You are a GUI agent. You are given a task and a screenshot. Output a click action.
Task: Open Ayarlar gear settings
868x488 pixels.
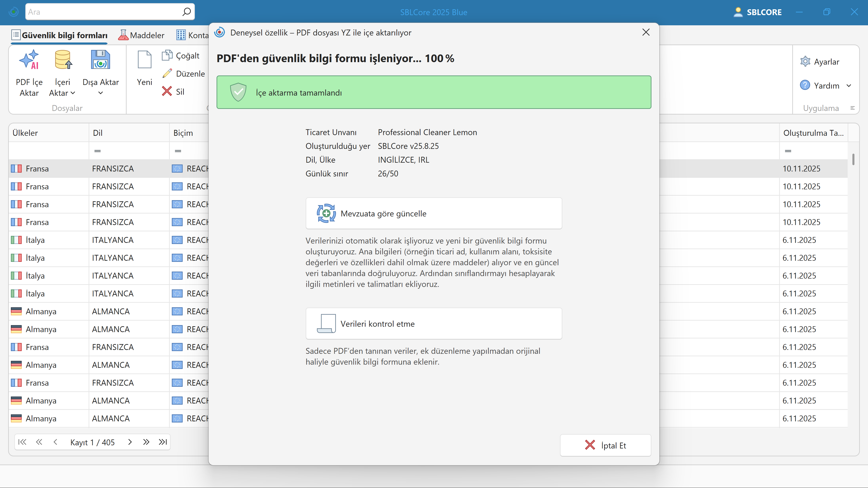(x=805, y=62)
